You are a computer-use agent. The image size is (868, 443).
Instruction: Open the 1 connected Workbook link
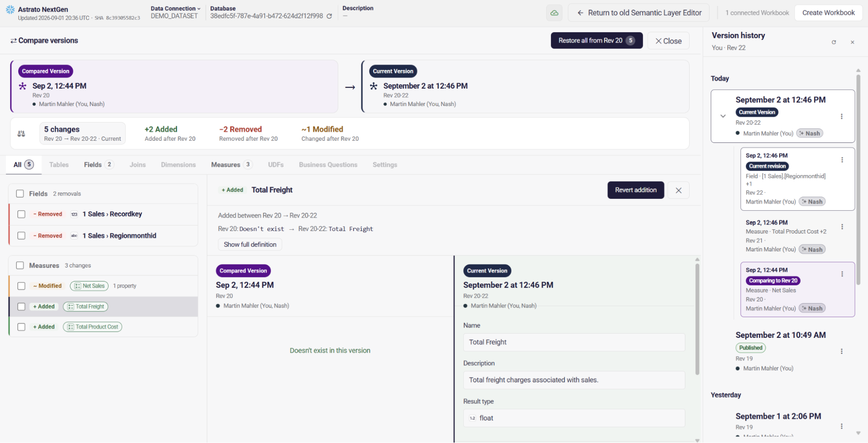[757, 13]
